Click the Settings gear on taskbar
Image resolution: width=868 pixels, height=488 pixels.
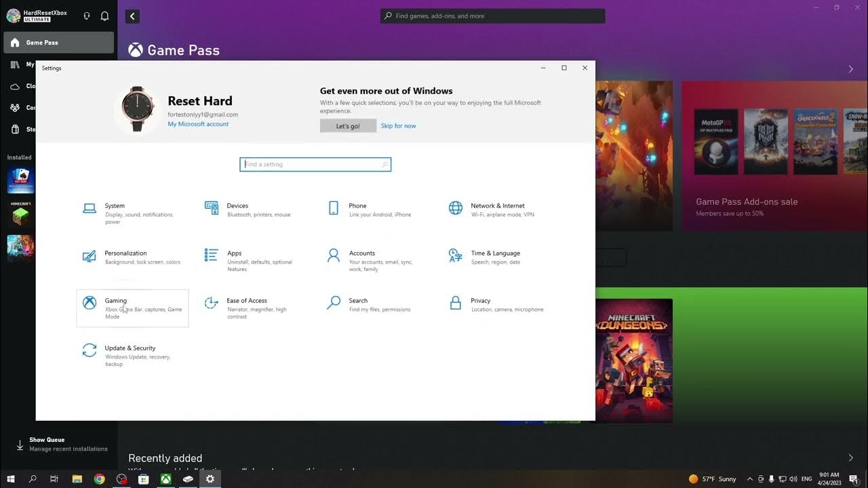[x=210, y=479]
